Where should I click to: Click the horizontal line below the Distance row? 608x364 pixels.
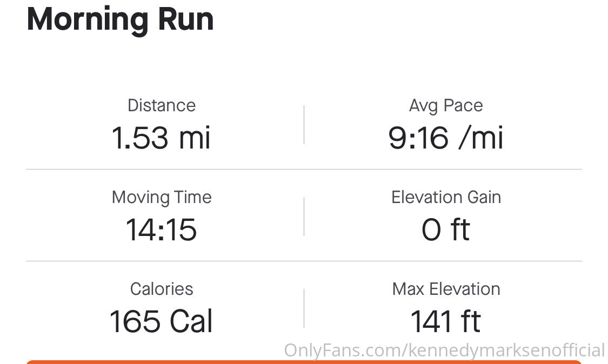point(304,170)
